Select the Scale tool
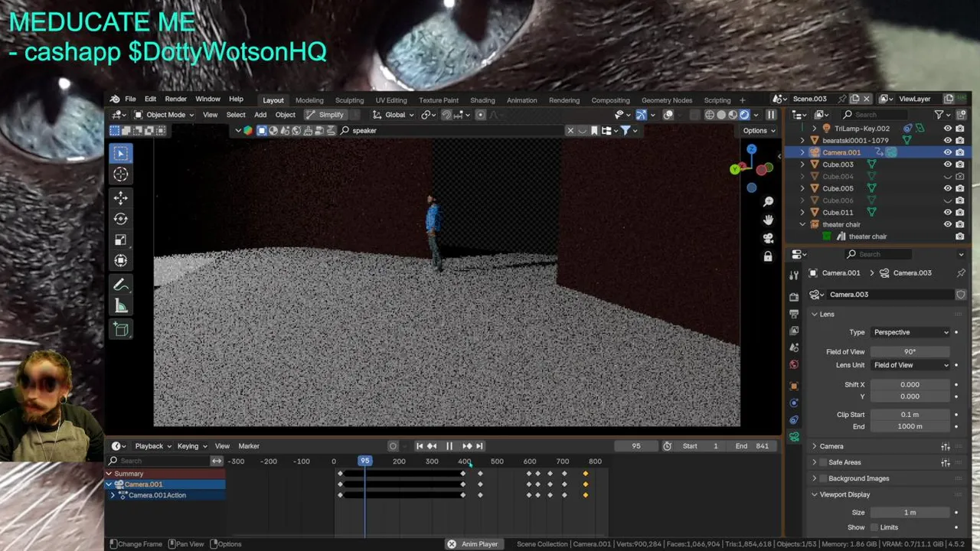The image size is (980, 551). click(121, 240)
